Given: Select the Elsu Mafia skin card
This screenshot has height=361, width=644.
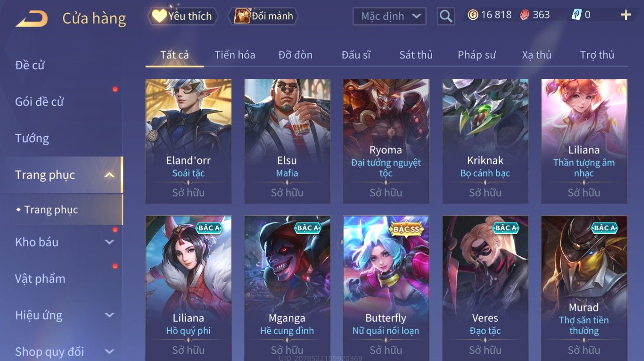Looking at the screenshot, I should pyautogui.click(x=287, y=141).
